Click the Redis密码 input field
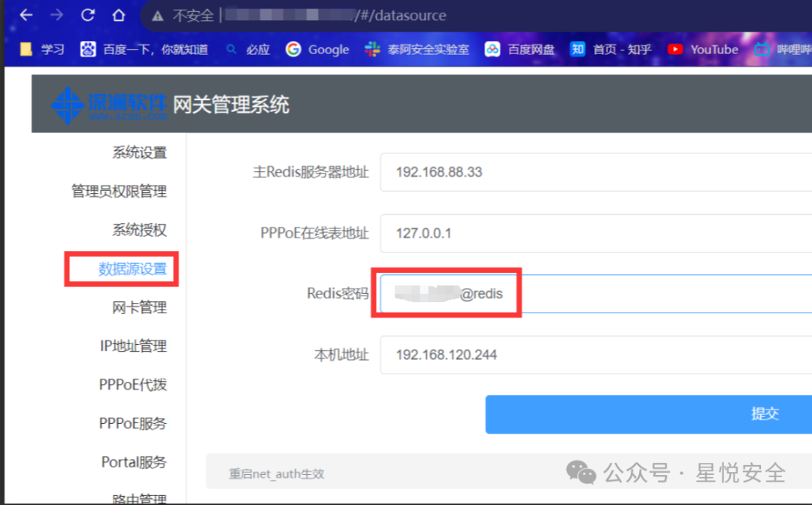 pos(596,294)
